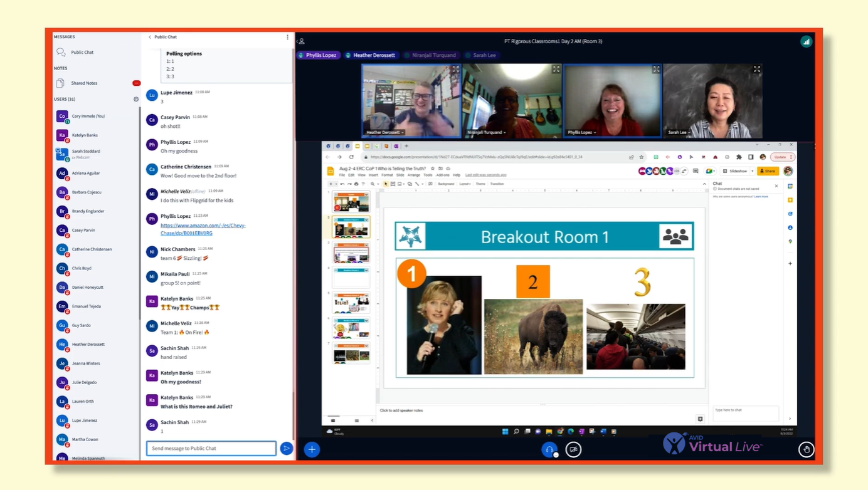Select the Niranjali Turquand talking indicator
868x490 pixels.
click(x=431, y=55)
